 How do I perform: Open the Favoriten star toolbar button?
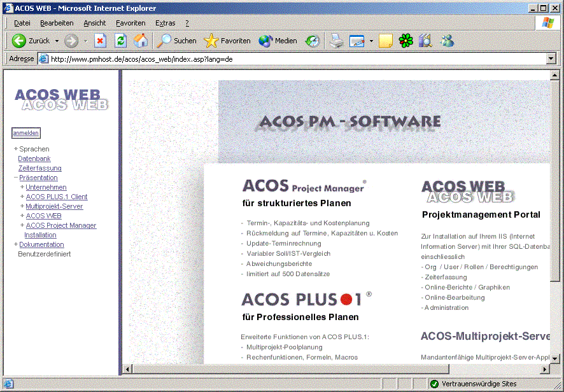click(227, 41)
